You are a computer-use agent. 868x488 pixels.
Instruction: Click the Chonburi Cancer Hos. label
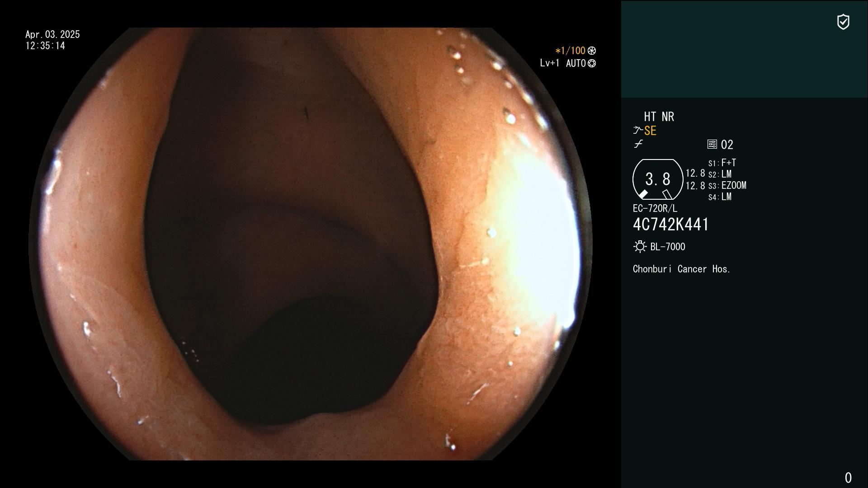pyautogui.click(x=682, y=269)
